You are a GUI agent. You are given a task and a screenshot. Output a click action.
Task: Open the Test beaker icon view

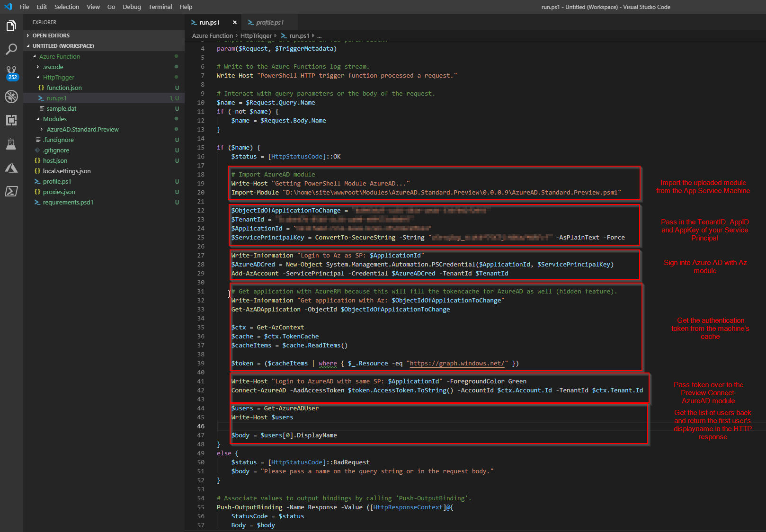point(11,144)
